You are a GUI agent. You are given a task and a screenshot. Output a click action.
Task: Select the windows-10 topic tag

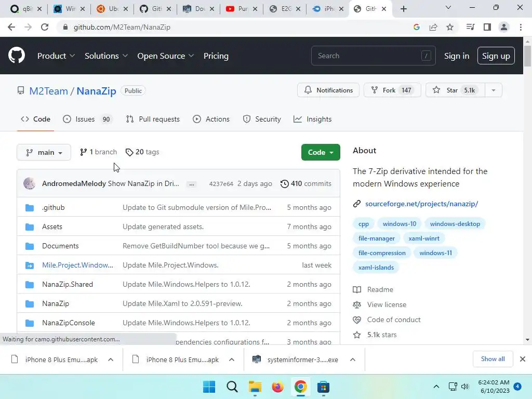pos(400,224)
